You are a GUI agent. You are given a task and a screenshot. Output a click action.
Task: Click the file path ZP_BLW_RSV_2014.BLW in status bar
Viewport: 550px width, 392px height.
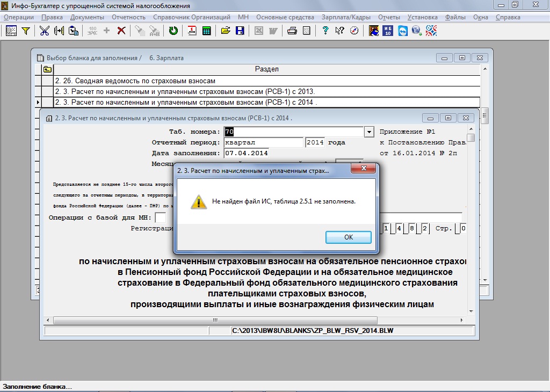(x=313, y=331)
